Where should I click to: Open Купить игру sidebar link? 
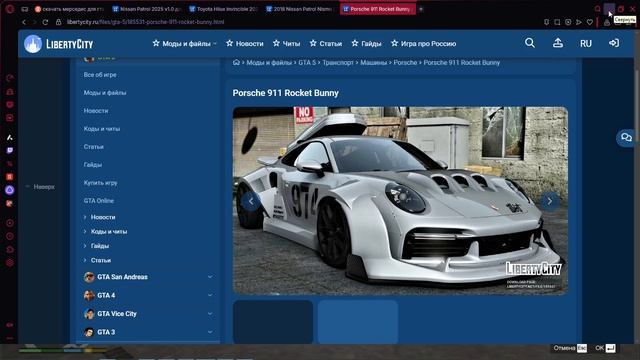point(100,183)
